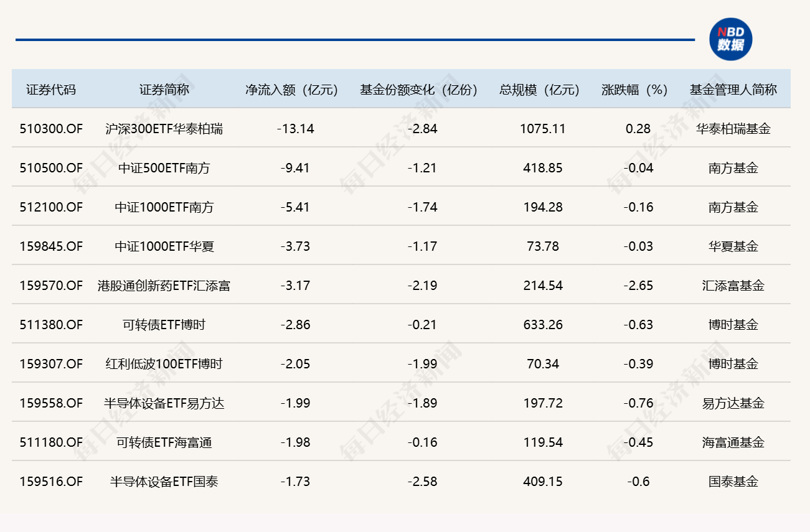Select the 总规模（亿元）column header
810x532 pixels.
[540, 90]
